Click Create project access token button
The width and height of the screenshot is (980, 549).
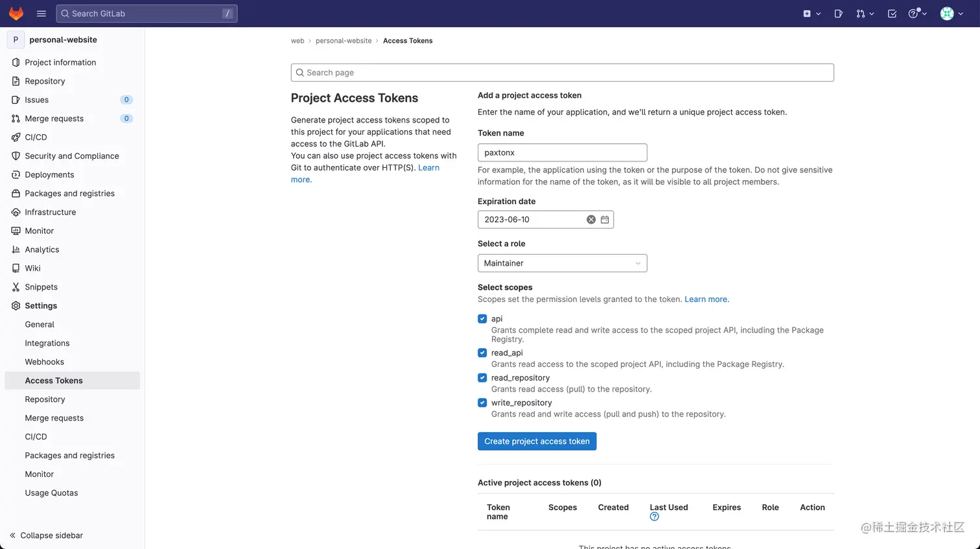pyautogui.click(x=537, y=441)
